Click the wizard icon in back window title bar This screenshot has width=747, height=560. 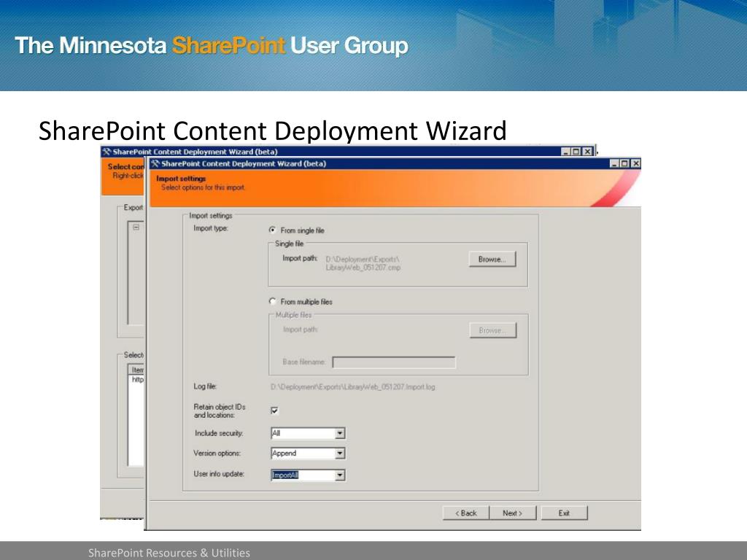pyautogui.click(x=107, y=152)
